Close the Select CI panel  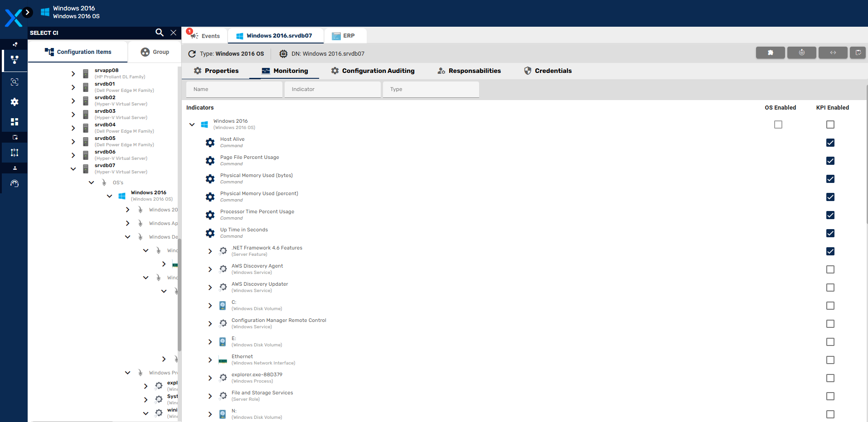173,33
